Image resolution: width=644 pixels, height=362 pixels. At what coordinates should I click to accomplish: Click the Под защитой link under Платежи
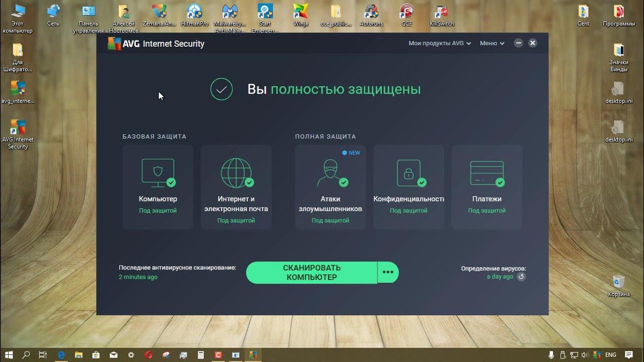click(x=487, y=211)
